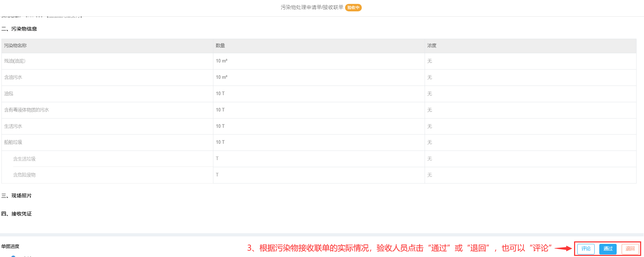Click the 10 m³ quantity for 残油(油泥)

pyautogui.click(x=222, y=61)
